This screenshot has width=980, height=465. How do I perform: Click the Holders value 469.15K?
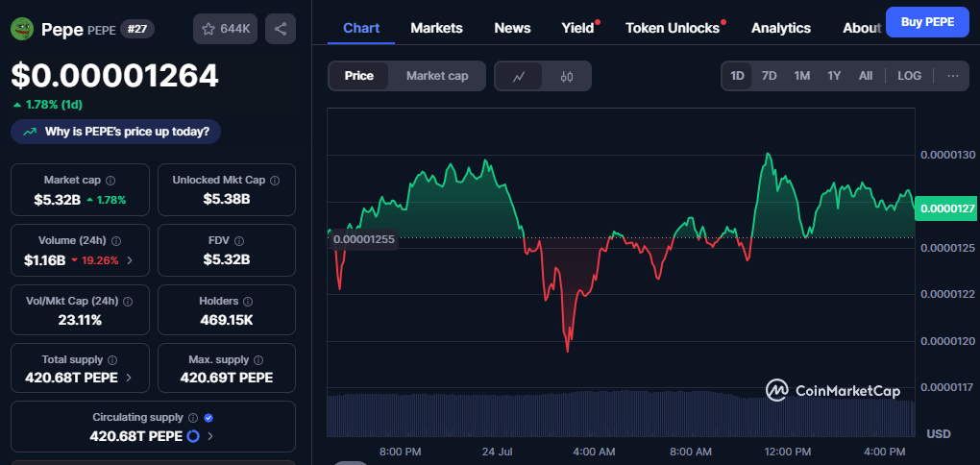pyautogui.click(x=226, y=320)
